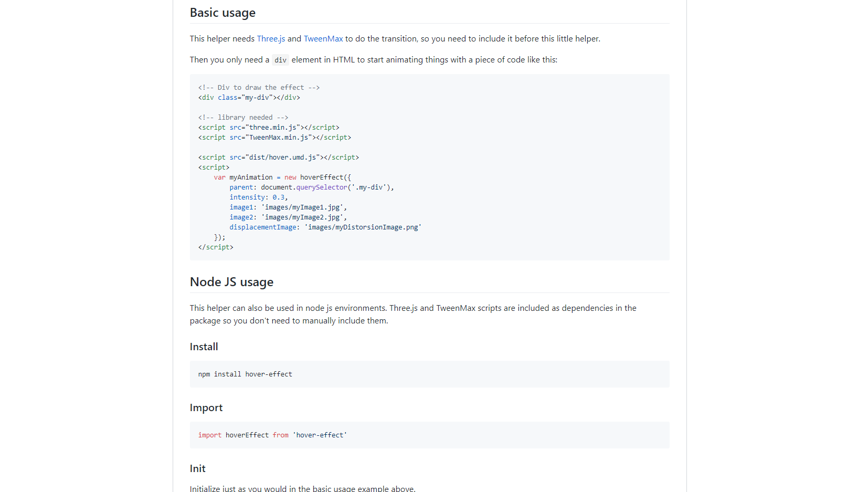
Task: Click the image2 myImage2.jpg code line
Action: 288,217
